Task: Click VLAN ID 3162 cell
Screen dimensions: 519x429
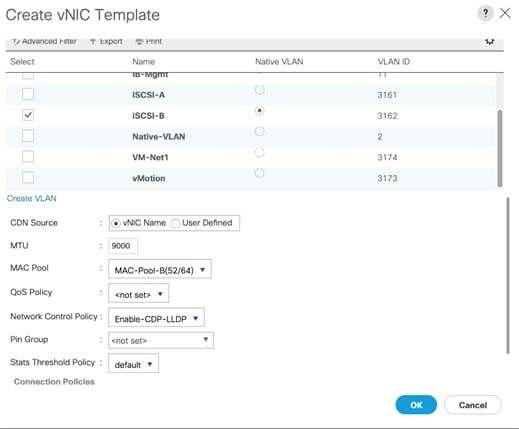Action: 387,116
